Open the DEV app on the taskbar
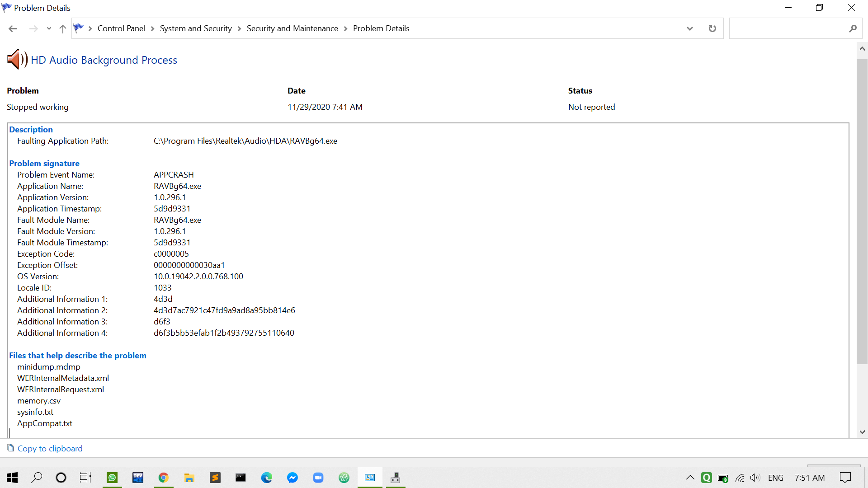This screenshot has height=488, width=868. 137,478
